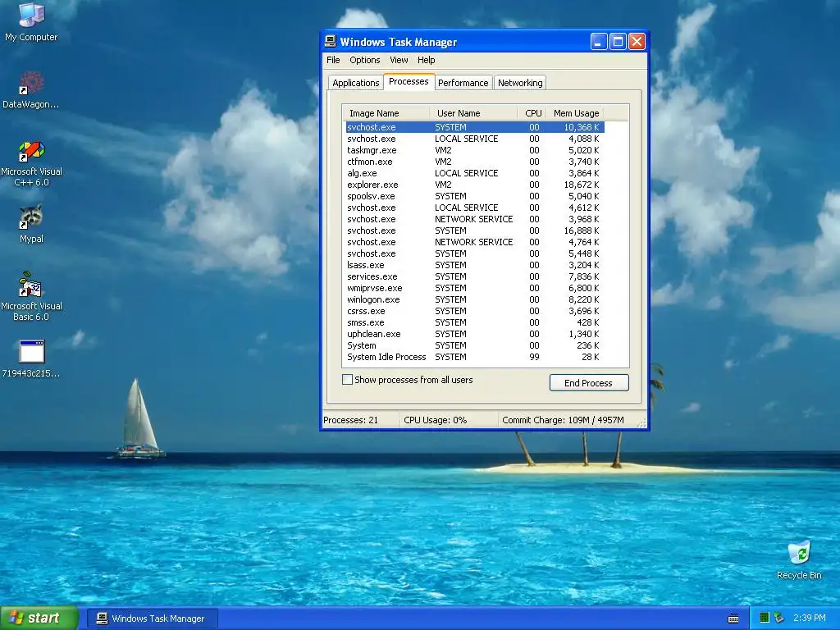840x630 pixels.
Task: Sort by Mem Usage column header
Action: 576,113
